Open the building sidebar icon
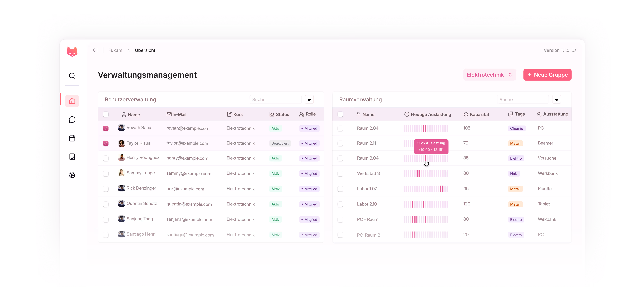Viewport: 644px width, 290px height. (x=72, y=157)
